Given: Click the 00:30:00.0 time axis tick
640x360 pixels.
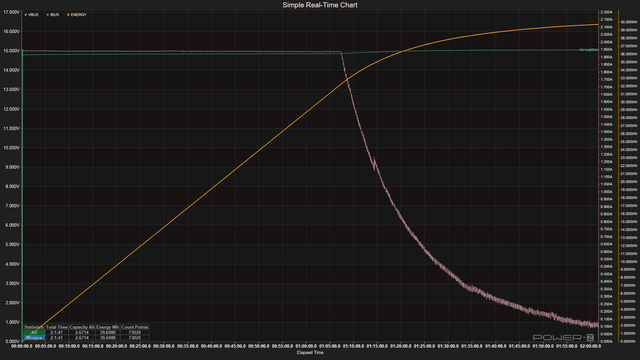Looking at the screenshot, I should 164,346.
